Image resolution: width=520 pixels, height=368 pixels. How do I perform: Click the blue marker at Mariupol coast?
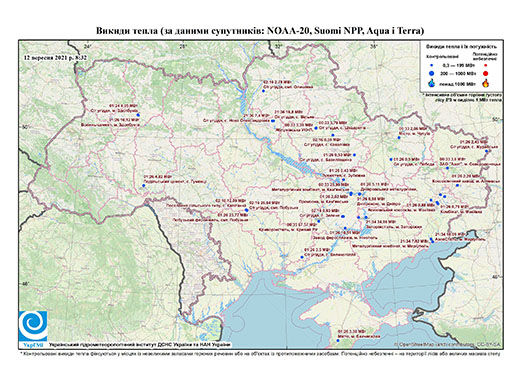tap(432, 241)
